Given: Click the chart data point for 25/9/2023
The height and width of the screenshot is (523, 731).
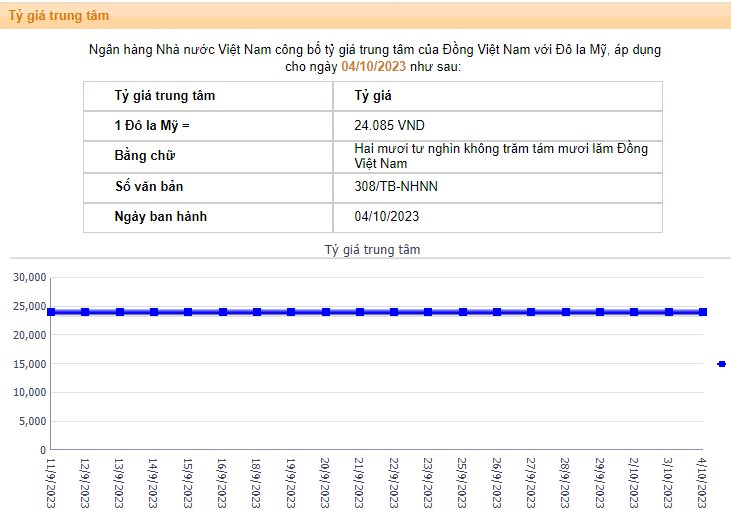Looking at the screenshot, I should point(463,312).
